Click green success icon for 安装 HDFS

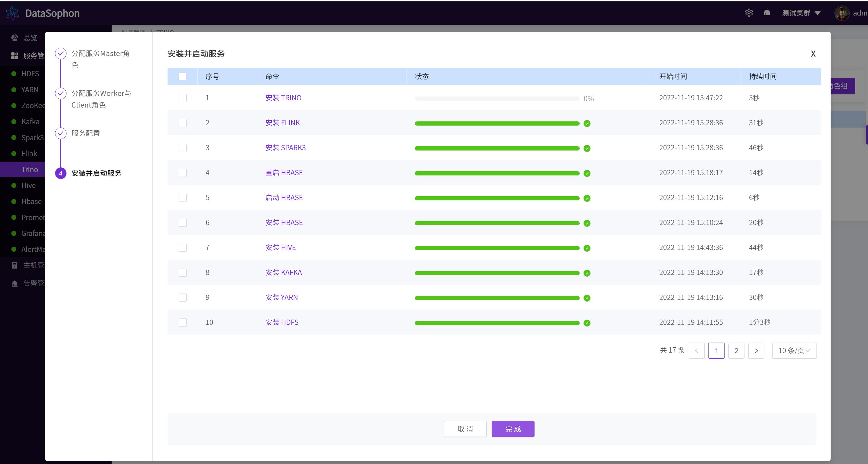pos(587,323)
